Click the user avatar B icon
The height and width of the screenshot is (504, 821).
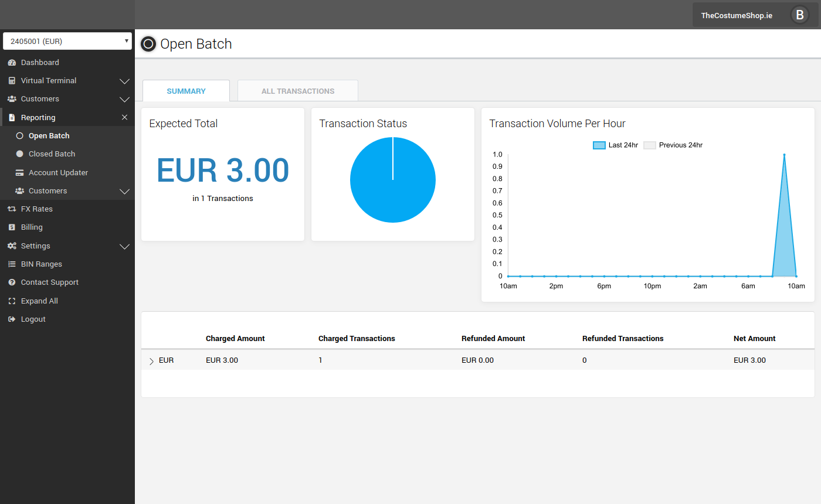799,15
